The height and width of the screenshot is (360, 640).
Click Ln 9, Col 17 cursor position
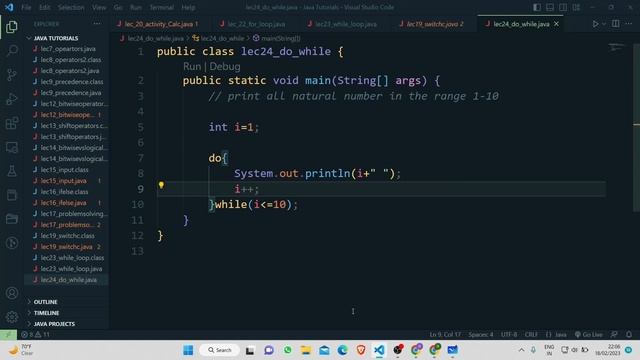[445, 334]
